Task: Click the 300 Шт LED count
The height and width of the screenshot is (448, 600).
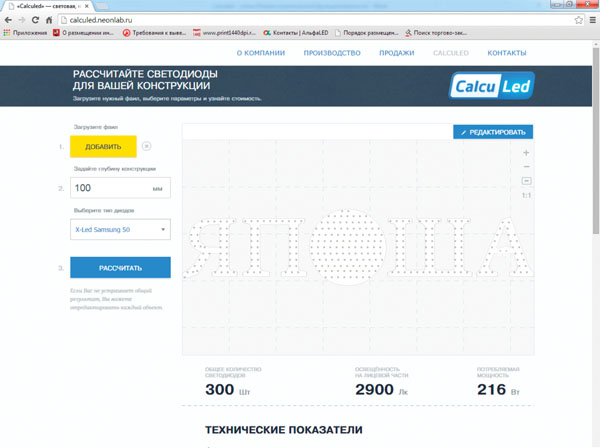Action: [228, 390]
